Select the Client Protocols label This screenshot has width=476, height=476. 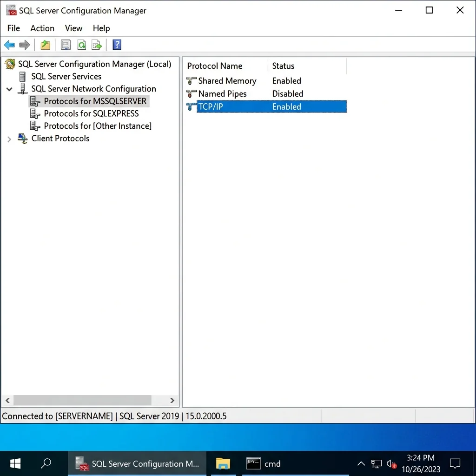60,139
